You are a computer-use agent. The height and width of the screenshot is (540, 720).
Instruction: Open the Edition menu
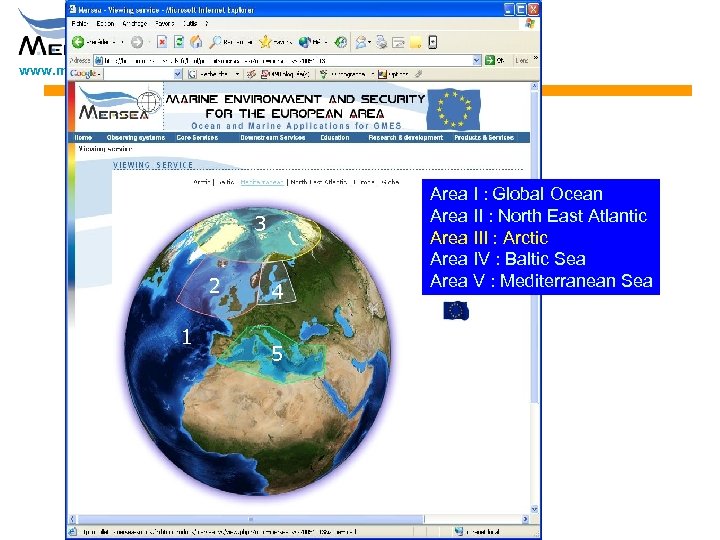[105, 23]
